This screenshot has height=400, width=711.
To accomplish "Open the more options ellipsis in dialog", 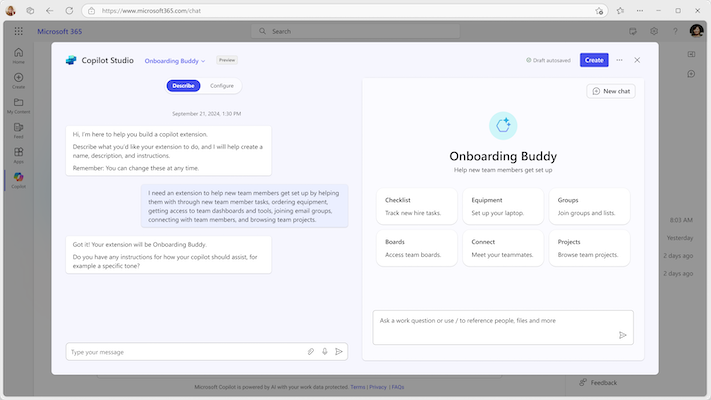I will click(619, 60).
